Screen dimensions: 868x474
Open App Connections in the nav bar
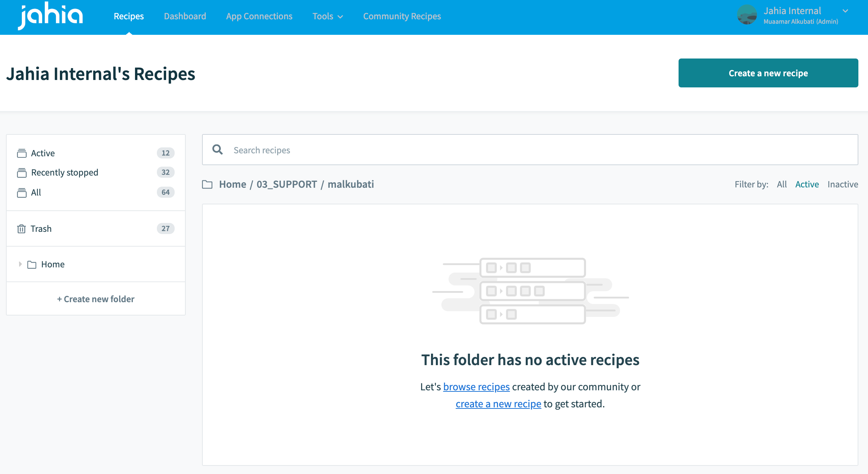pos(259,16)
